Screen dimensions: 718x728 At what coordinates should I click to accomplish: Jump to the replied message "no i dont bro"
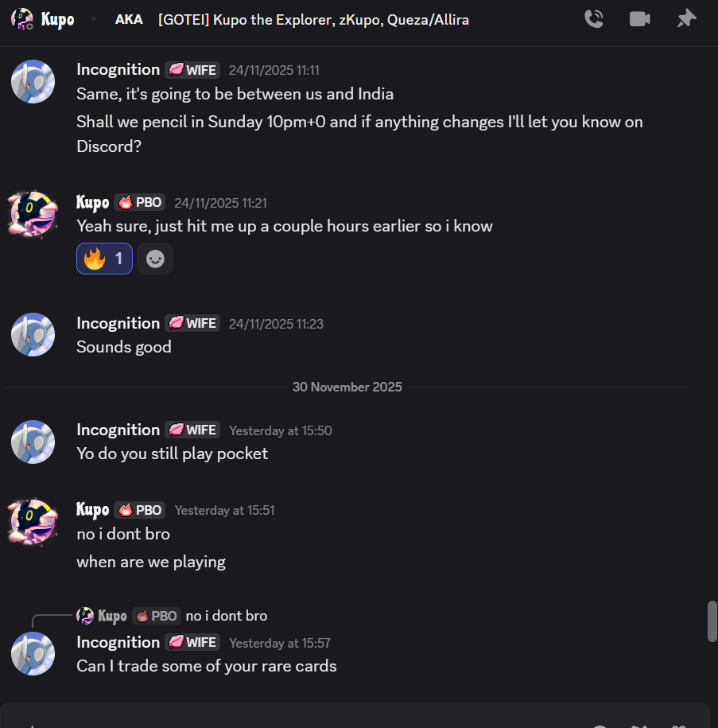[x=227, y=616]
